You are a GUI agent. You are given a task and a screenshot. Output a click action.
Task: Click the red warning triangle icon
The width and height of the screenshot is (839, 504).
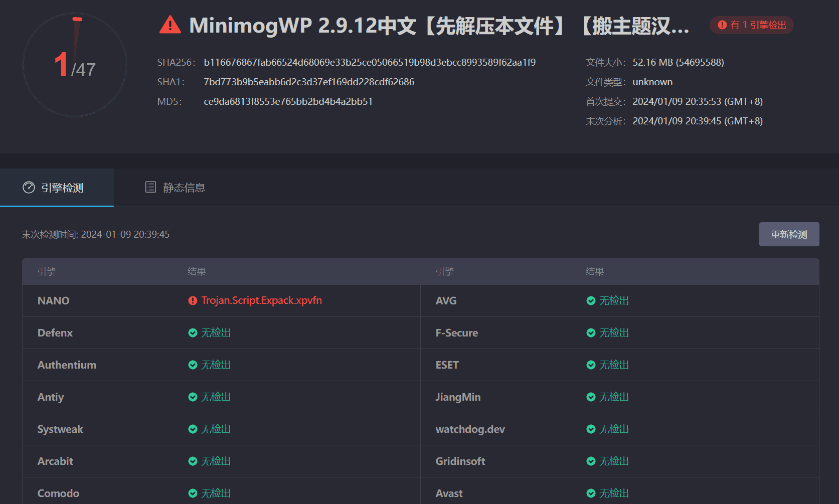click(x=170, y=25)
